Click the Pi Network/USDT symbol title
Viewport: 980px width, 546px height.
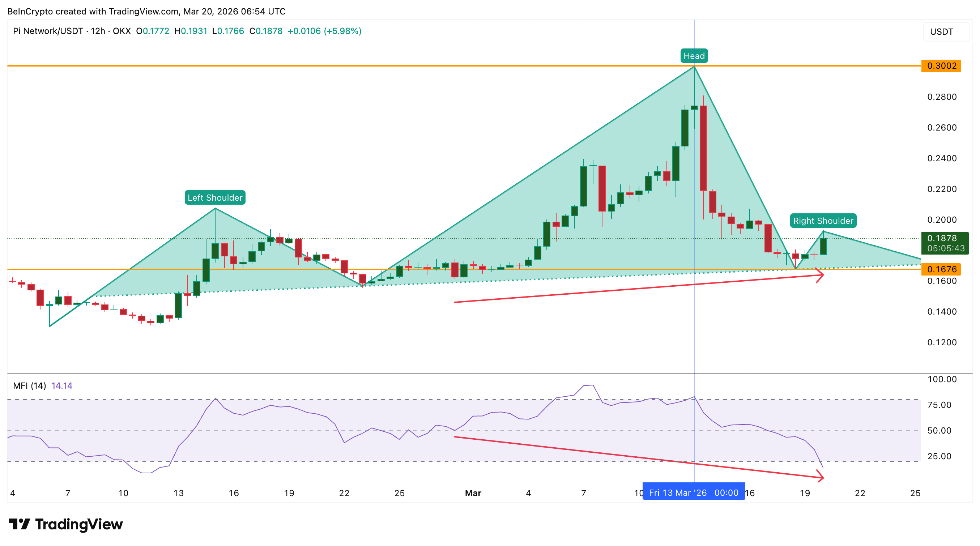48,31
